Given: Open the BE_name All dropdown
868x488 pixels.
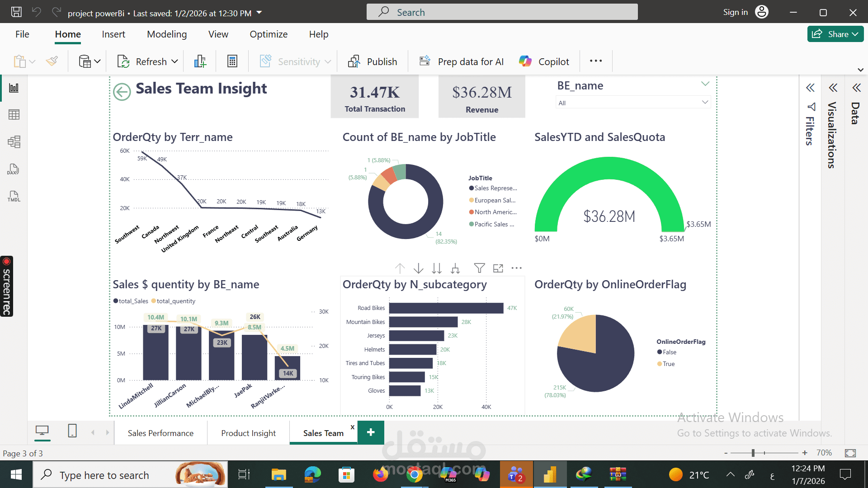Looking at the screenshot, I should (x=633, y=103).
